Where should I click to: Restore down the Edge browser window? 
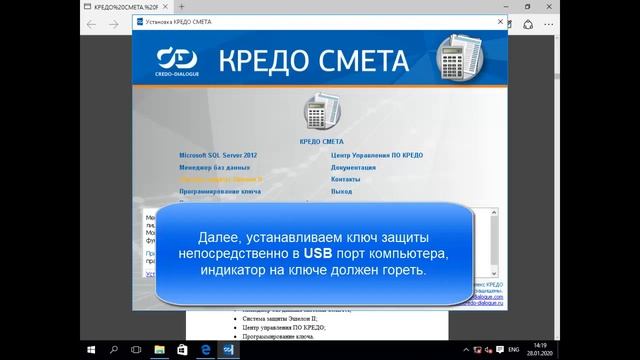[527, 7]
